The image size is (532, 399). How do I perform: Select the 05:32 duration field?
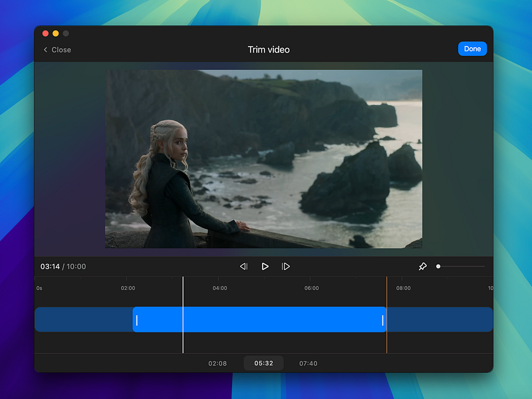(x=263, y=363)
